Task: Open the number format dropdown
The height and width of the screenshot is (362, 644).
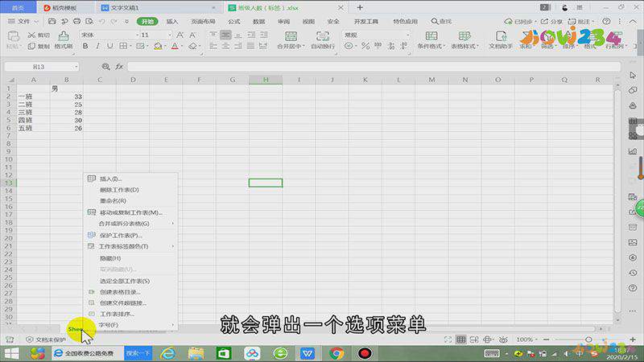Action: tap(407, 35)
